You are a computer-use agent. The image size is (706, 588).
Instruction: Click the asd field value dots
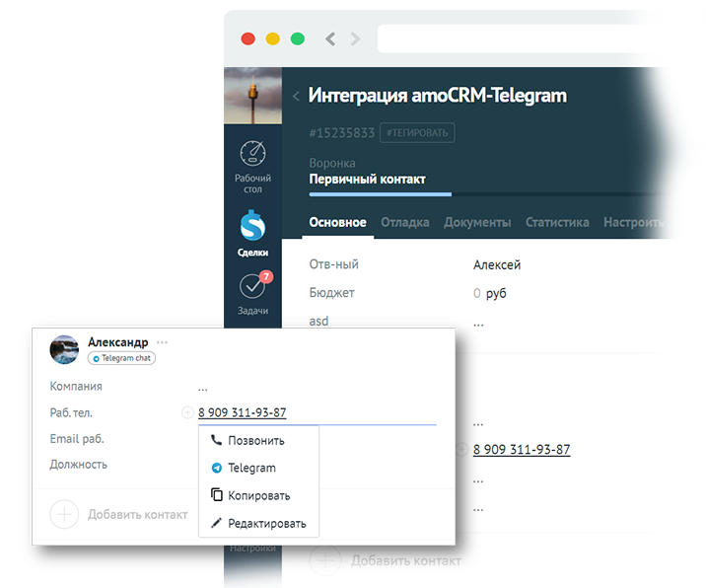tap(478, 324)
